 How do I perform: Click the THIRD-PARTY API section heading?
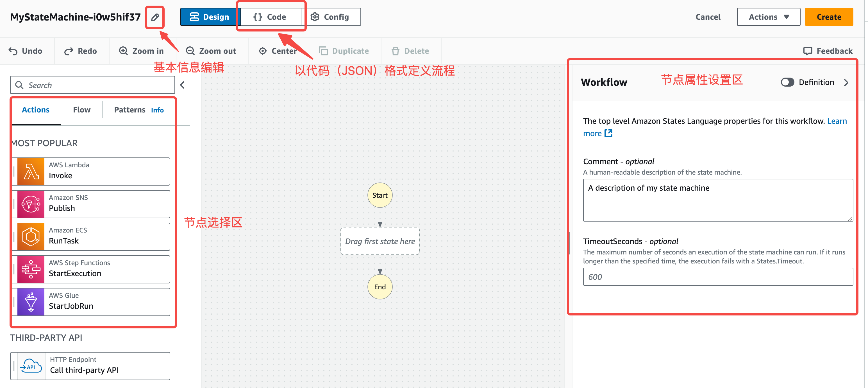click(46, 338)
